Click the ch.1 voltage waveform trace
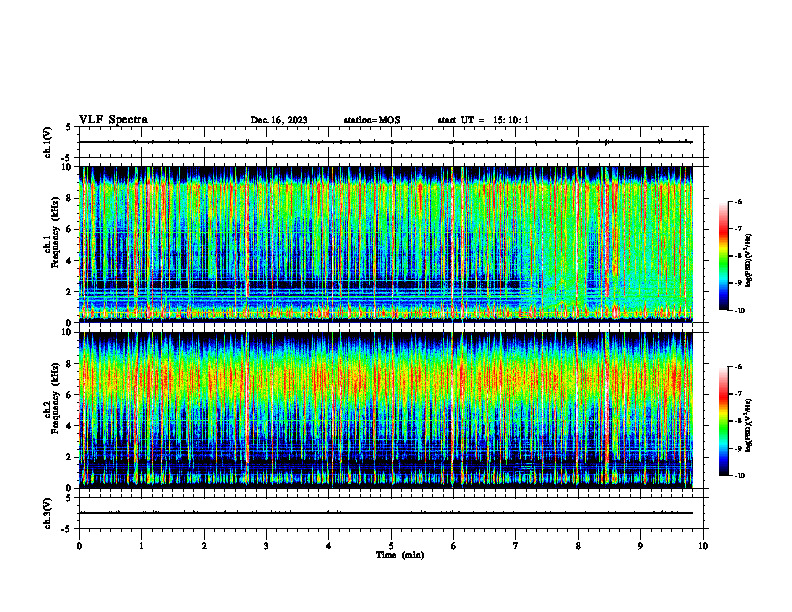 [386, 142]
